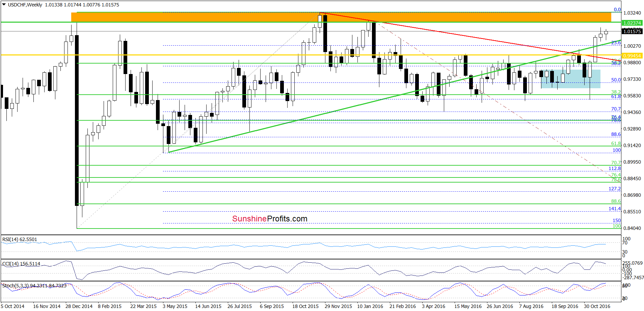Screen dimensions: 644x311
Task: Click the 0.92890 price axis value
Action: coord(632,129)
